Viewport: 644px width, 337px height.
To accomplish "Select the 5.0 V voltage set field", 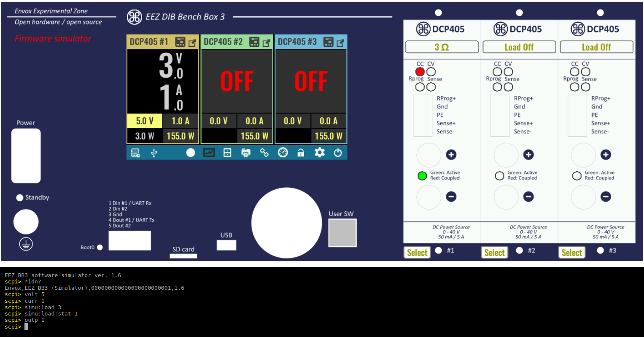I will (145, 121).
